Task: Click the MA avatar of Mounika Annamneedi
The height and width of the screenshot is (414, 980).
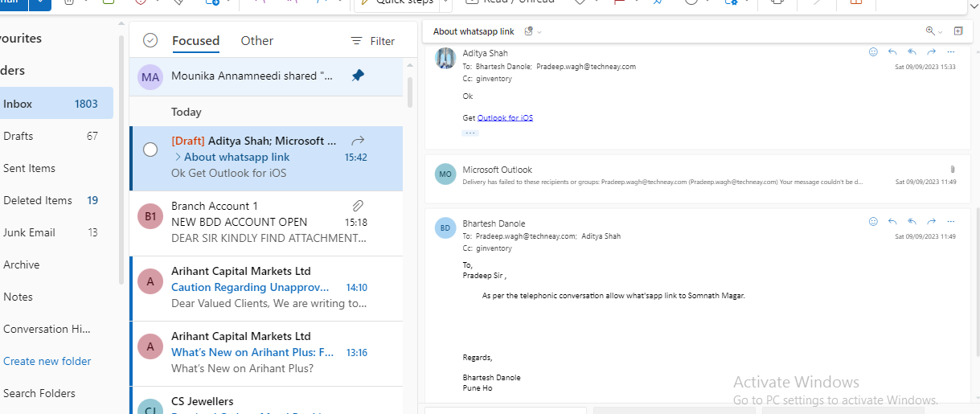Action: tap(150, 77)
